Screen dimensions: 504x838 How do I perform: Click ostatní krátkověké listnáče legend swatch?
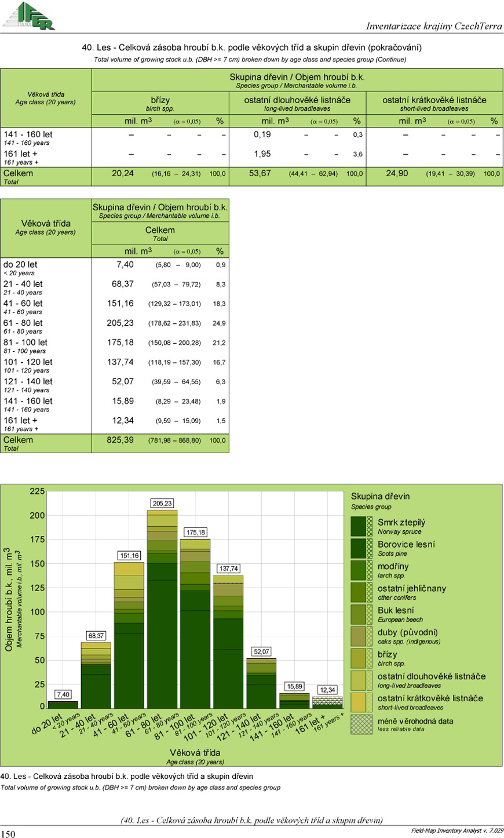(x=361, y=702)
